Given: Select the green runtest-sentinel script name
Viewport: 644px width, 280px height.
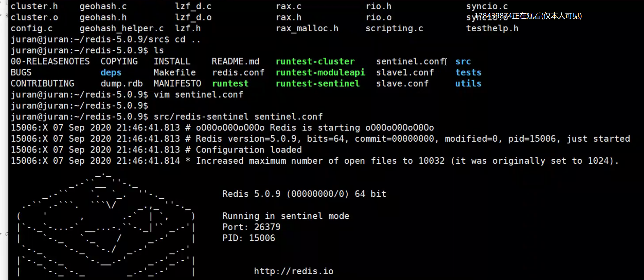Looking at the screenshot, I should [318, 83].
